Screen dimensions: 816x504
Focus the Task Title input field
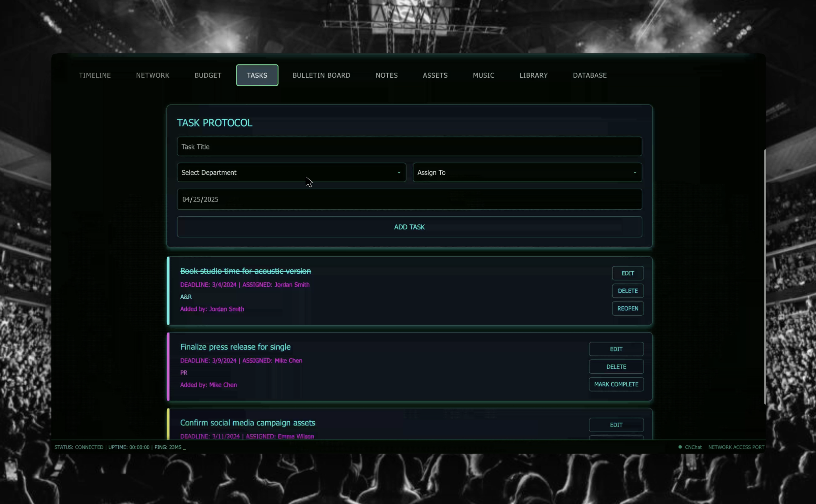point(409,146)
